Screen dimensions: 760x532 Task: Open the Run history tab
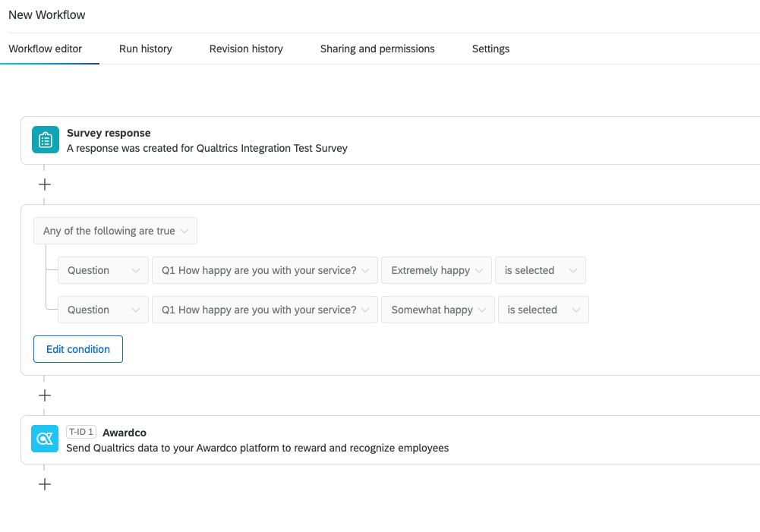[x=146, y=49]
